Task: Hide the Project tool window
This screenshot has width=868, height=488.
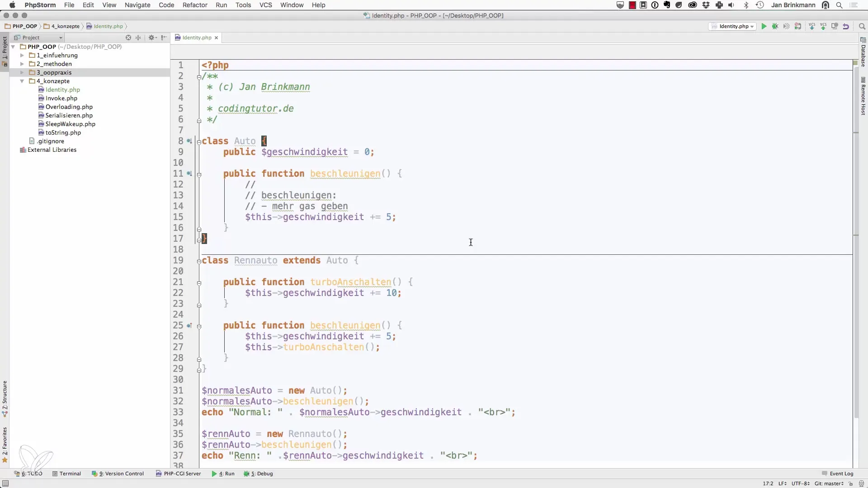Action: coord(164,38)
